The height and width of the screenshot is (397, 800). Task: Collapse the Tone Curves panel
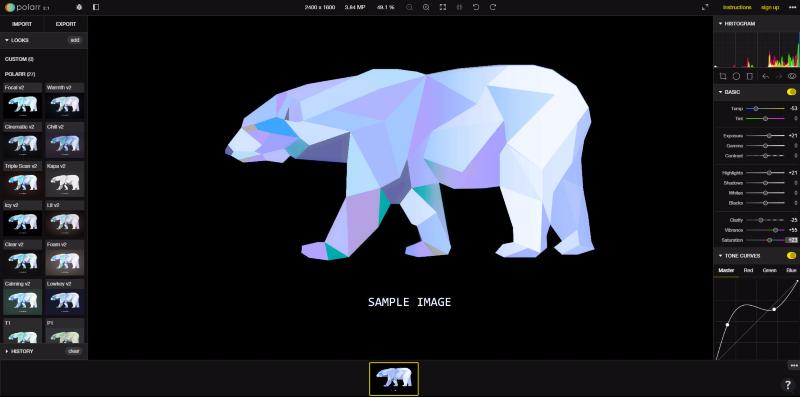[x=720, y=256]
